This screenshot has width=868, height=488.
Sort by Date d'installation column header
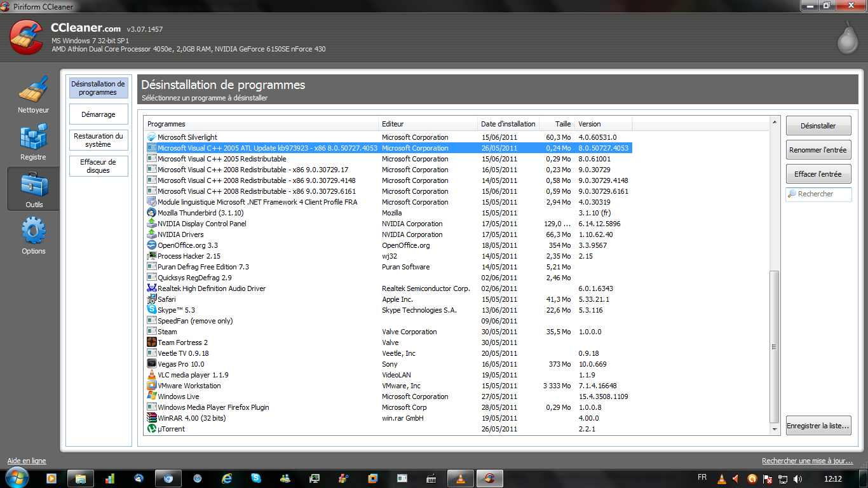point(508,124)
